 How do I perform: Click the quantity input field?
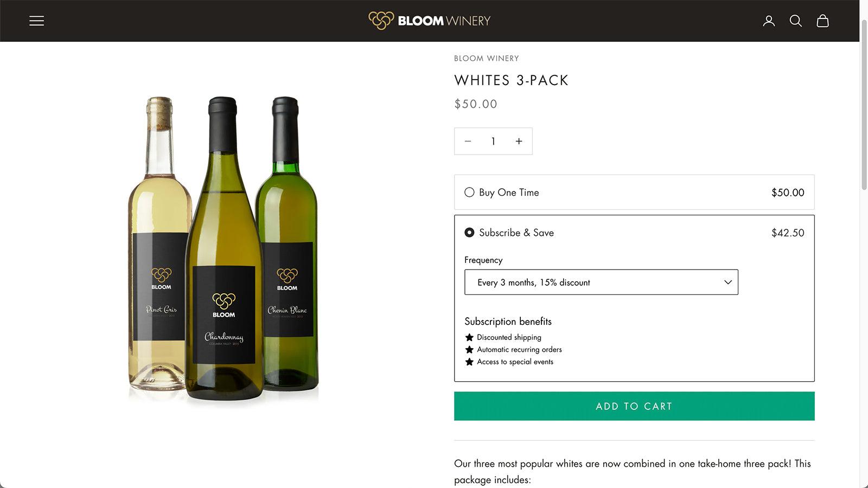click(x=493, y=141)
